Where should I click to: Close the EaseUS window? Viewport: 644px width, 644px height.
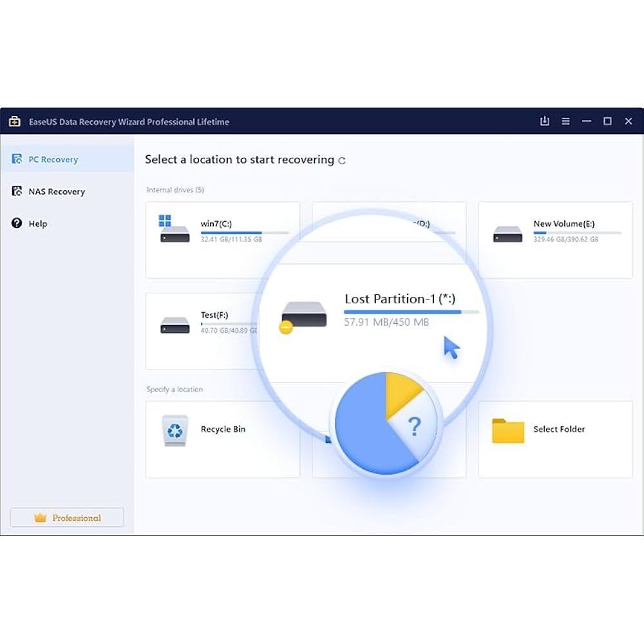point(629,121)
